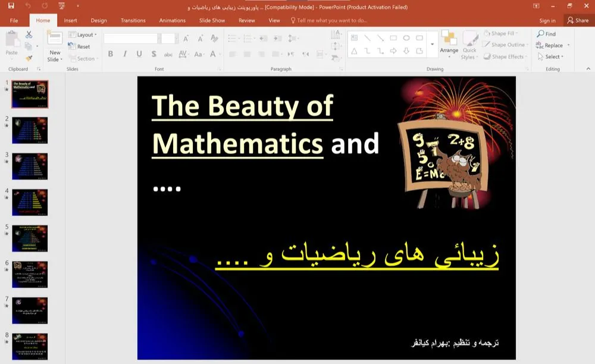Image resolution: width=595 pixels, height=364 pixels.
Task: Apply Underline formatting
Action: click(x=139, y=54)
